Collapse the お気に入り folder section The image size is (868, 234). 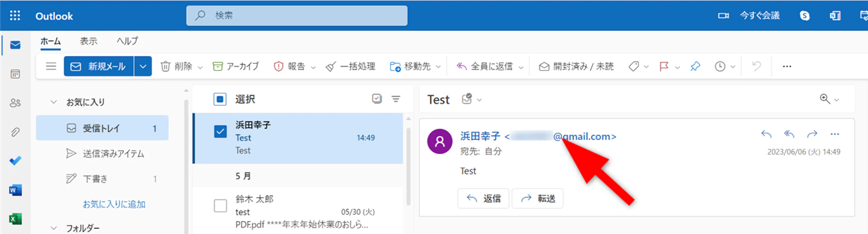(54, 102)
